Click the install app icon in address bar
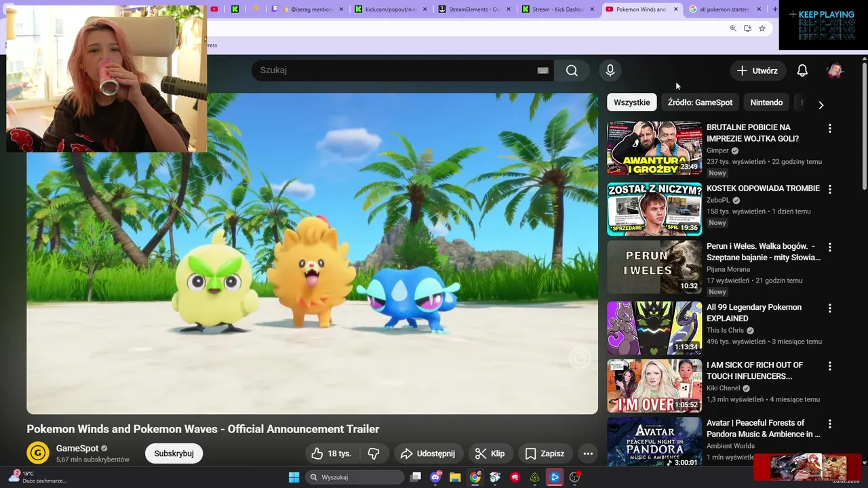The image size is (868, 488). coord(747,28)
